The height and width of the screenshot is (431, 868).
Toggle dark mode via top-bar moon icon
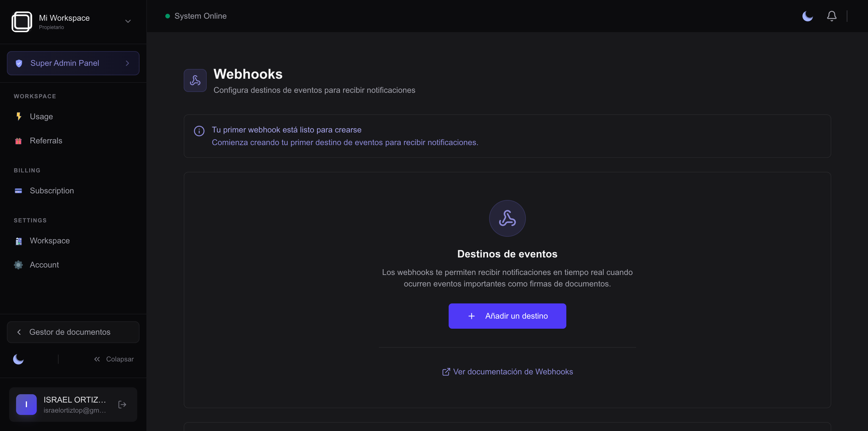pos(807,16)
